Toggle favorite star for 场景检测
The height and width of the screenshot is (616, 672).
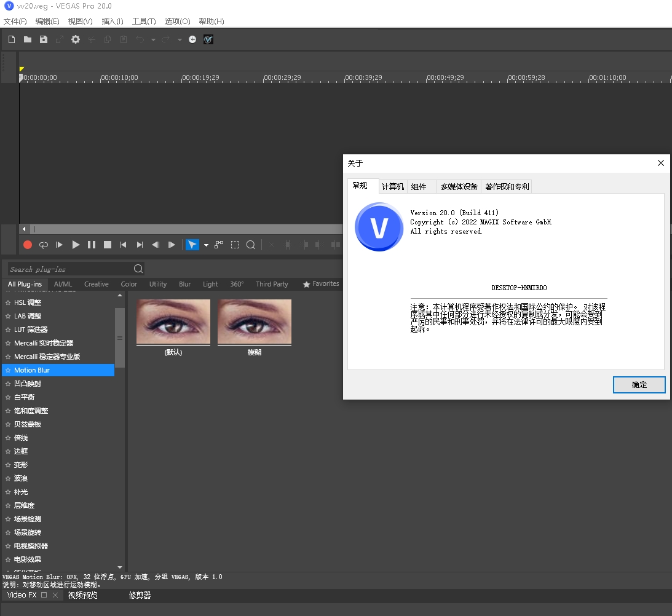click(x=8, y=519)
